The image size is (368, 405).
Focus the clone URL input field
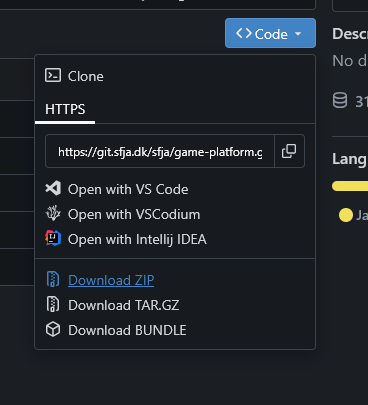pyautogui.click(x=160, y=151)
